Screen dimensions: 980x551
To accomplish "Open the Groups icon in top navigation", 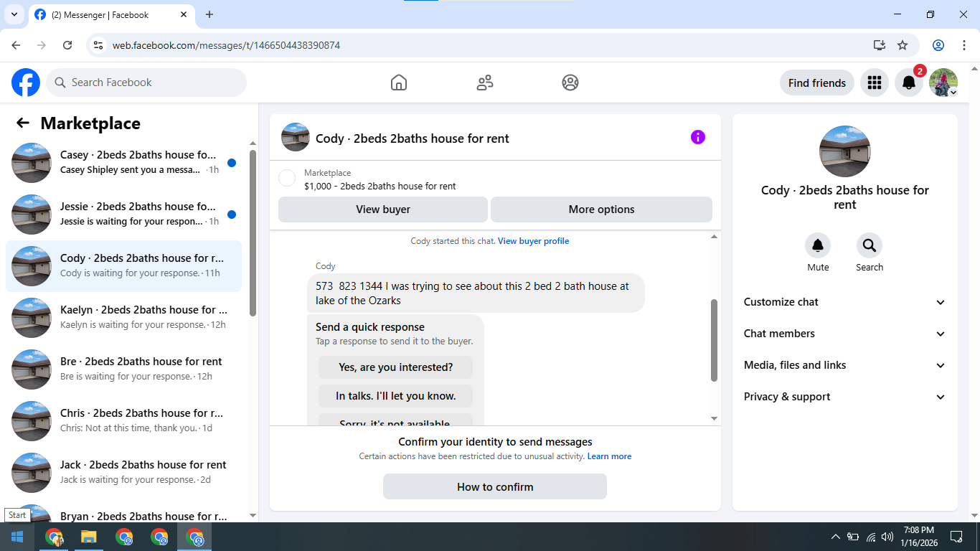I will 570,83.
